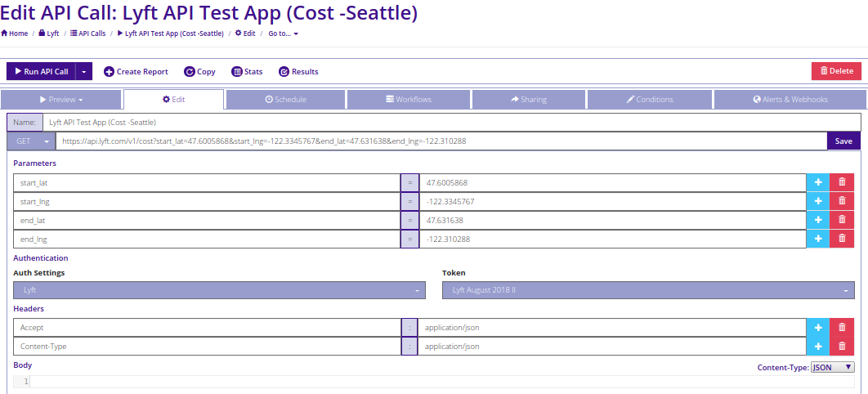This screenshot has width=868, height=394.
Task: Add parameter after end_lat row
Action: (x=817, y=220)
